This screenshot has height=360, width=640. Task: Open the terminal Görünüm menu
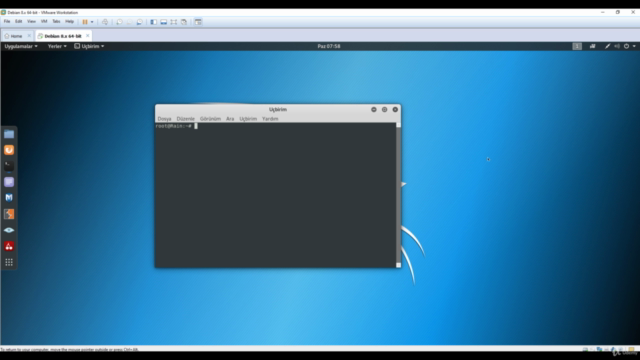click(x=210, y=119)
